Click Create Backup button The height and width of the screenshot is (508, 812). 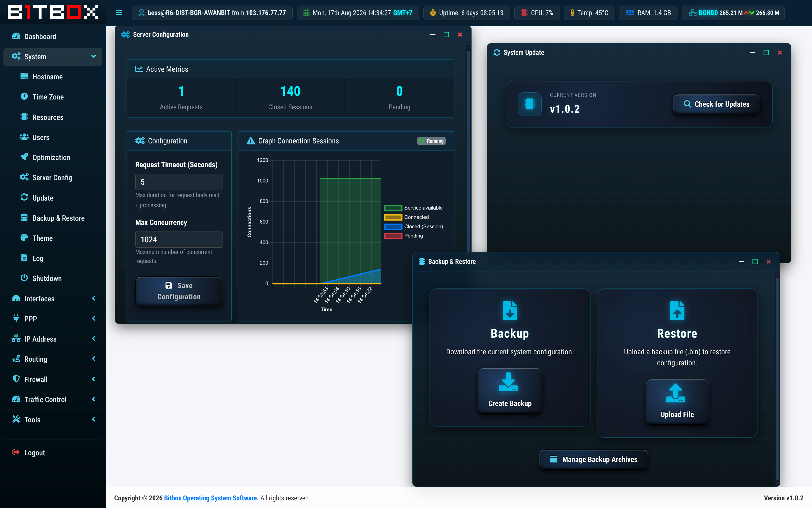click(510, 391)
